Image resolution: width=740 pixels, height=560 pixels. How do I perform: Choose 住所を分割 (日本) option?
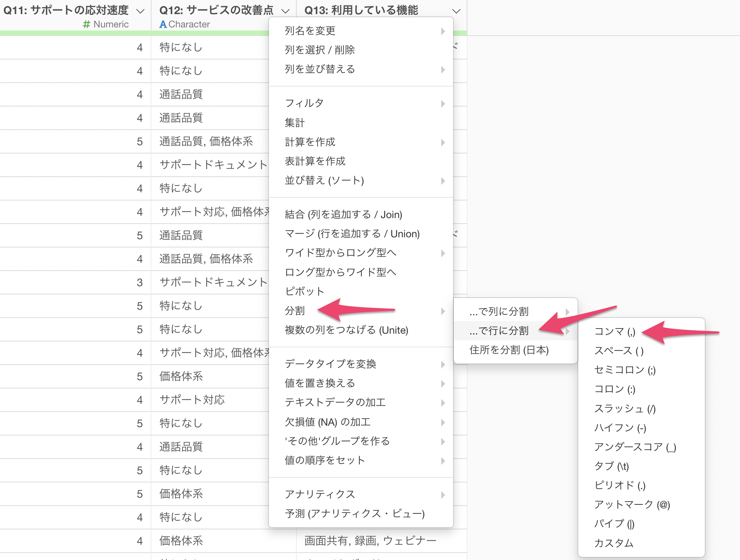point(515,350)
